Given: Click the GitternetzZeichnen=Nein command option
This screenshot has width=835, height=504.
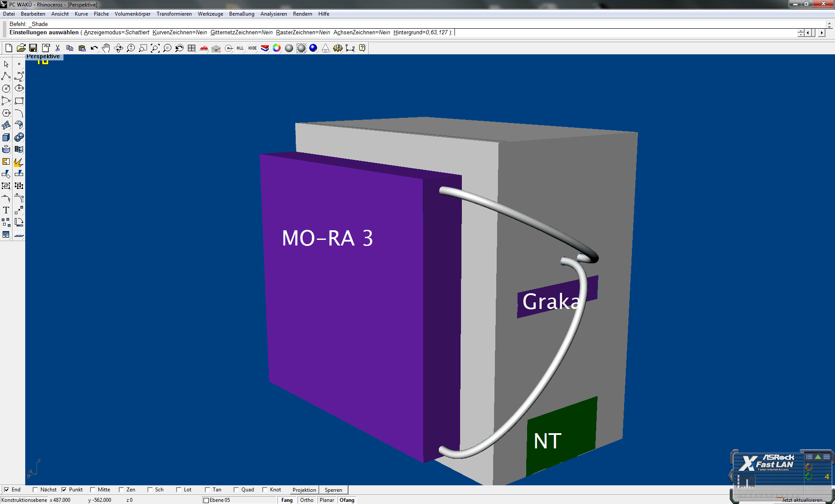Looking at the screenshot, I should point(241,33).
